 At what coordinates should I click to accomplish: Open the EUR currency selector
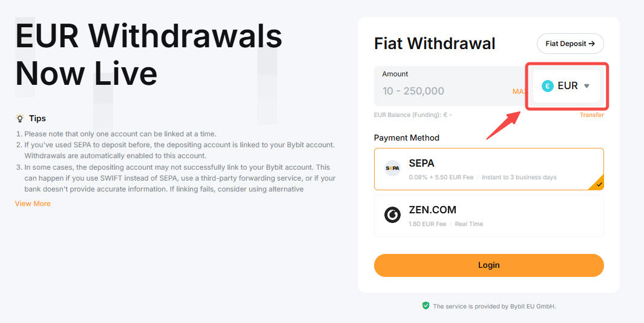point(567,86)
